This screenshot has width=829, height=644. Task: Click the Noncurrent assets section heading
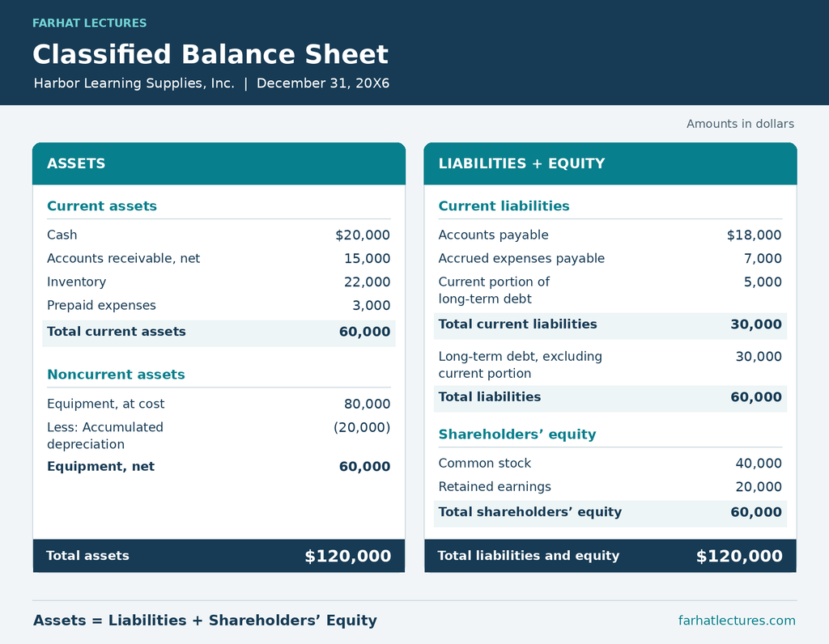click(x=116, y=375)
